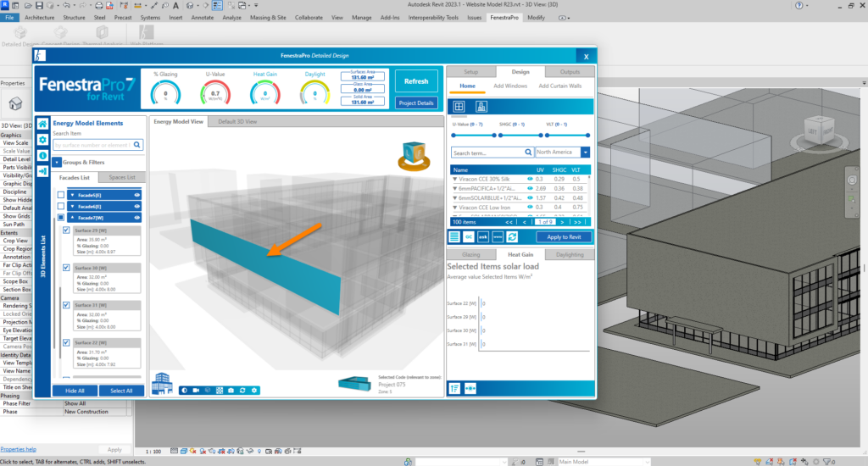The image size is (868, 466).
Task: Click the FenestraPro logo icon in dialog title bar
Action: [x=40, y=55]
